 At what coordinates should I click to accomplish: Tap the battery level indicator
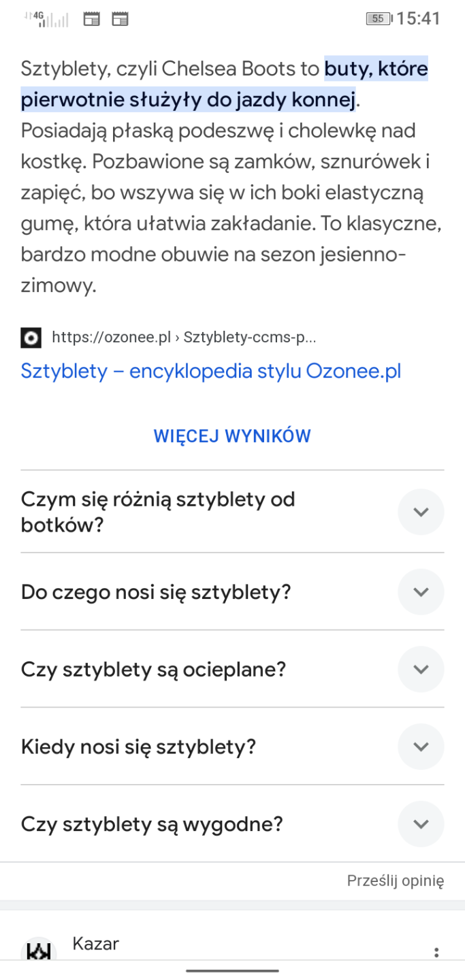click(x=377, y=19)
